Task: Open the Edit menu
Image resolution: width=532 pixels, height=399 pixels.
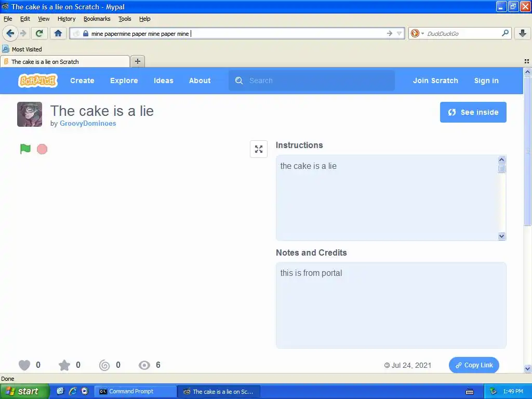Action: pyautogui.click(x=25, y=19)
